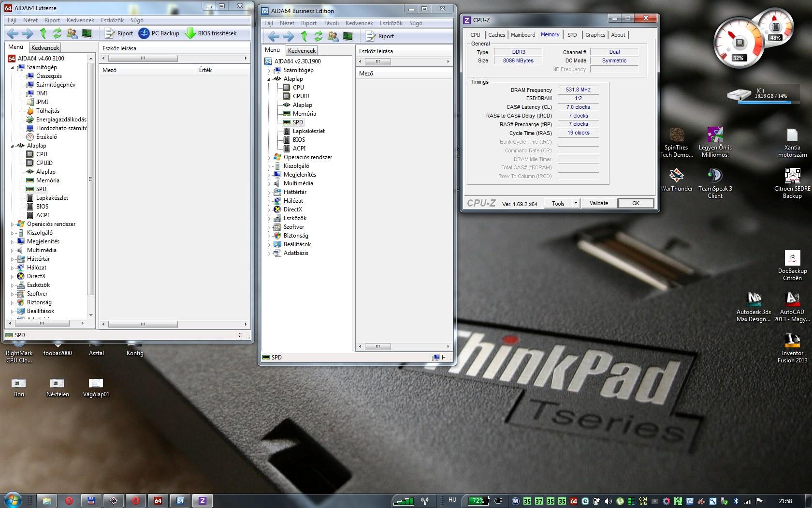Collapse Számítógép node in AIDA64 Extreme tree
The height and width of the screenshot is (508, 812).
tap(13, 68)
